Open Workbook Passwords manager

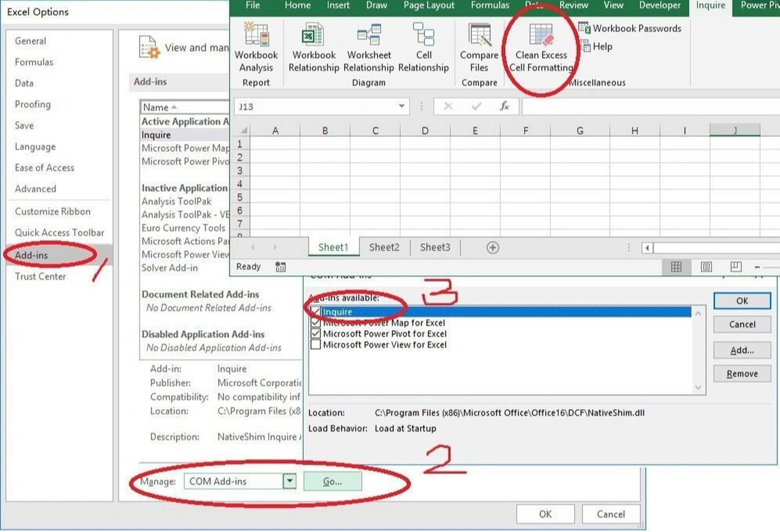pyautogui.click(x=630, y=28)
